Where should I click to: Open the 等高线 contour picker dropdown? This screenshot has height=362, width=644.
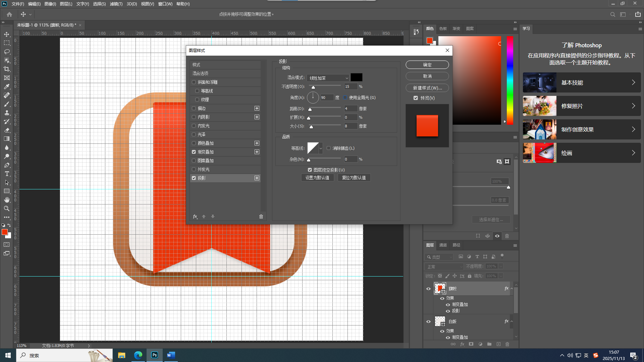321,148
